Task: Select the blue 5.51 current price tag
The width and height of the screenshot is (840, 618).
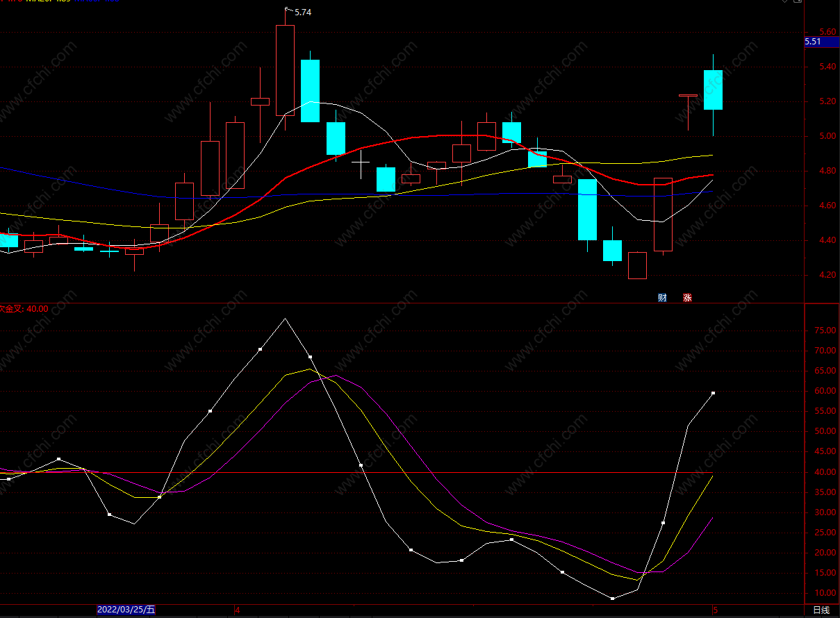Action: tap(820, 42)
